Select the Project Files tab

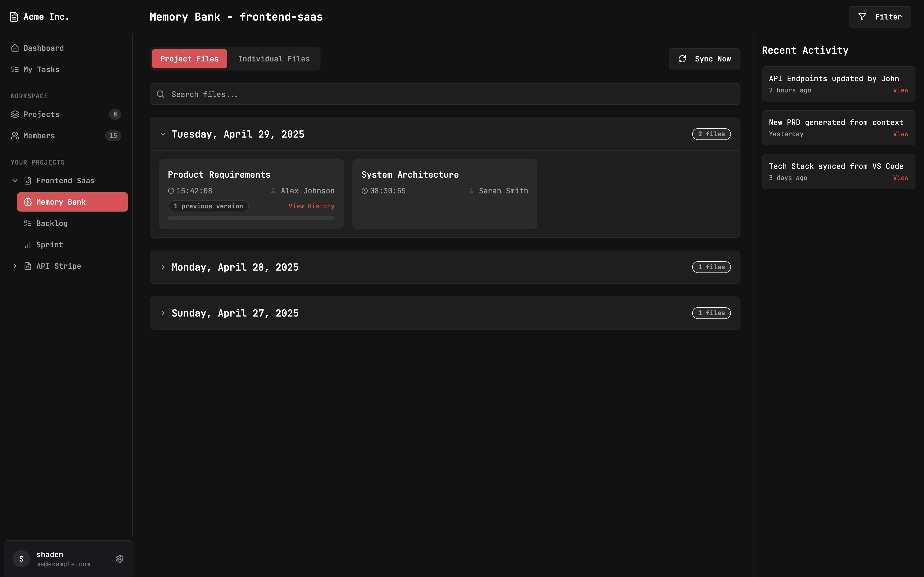(189, 59)
